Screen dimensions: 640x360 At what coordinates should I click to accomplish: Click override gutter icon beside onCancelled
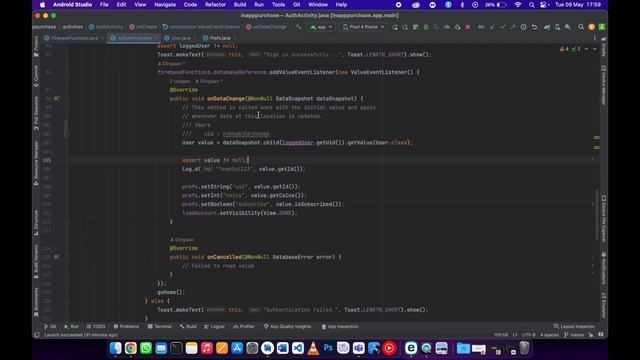tap(56, 257)
